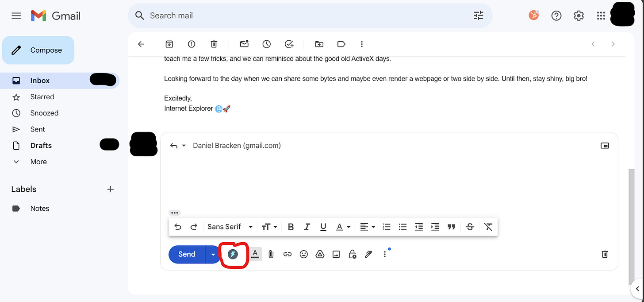Viewport: 644px width, 302px height.
Task: Move conversation to a folder
Action: tap(319, 44)
